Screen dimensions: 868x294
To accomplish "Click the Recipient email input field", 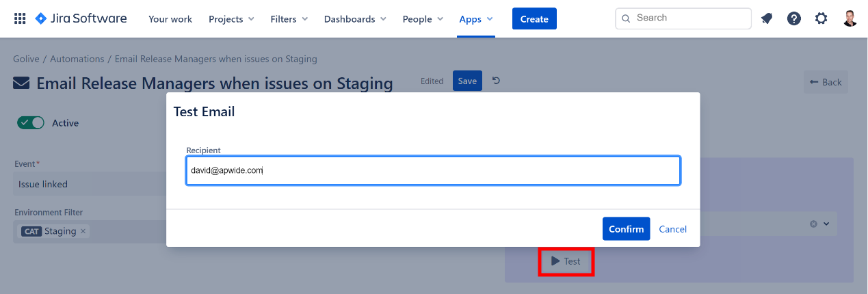I will tap(432, 171).
